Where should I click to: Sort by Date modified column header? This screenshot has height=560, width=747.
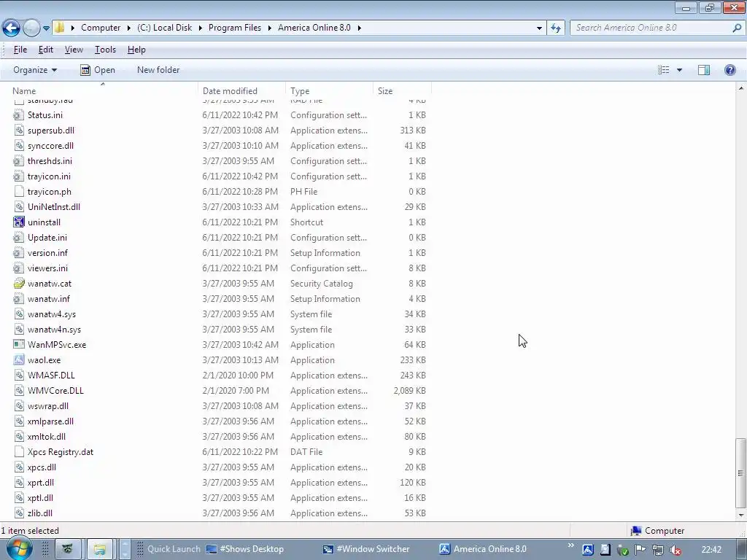pyautogui.click(x=242, y=91)
